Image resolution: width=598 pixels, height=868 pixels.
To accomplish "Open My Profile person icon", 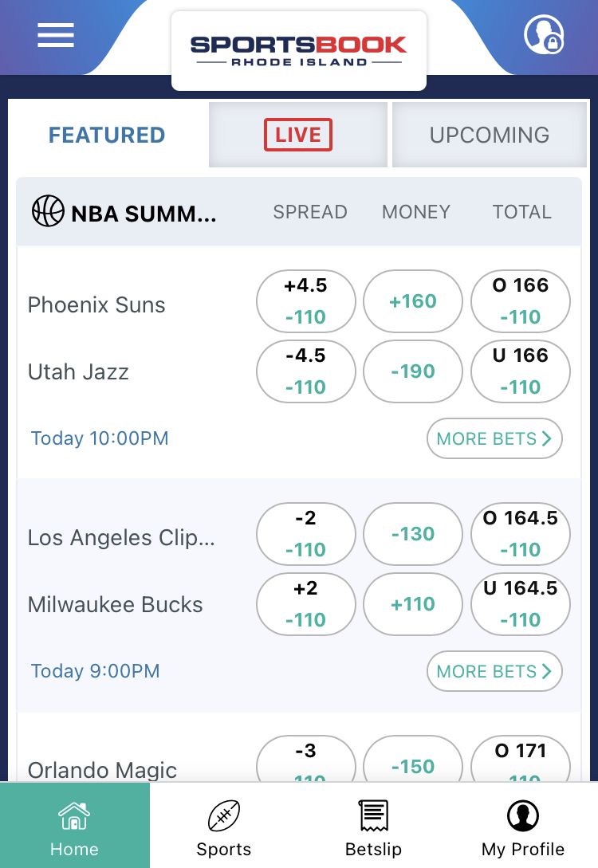I will pos(523,816).
